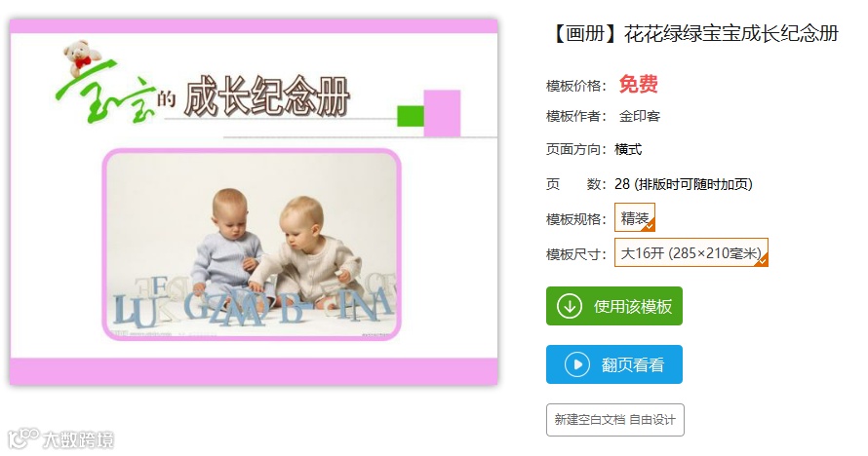This screenshot has width=868, height=456.
Task: Click the page count 28 text
Action: click(621, 184)
